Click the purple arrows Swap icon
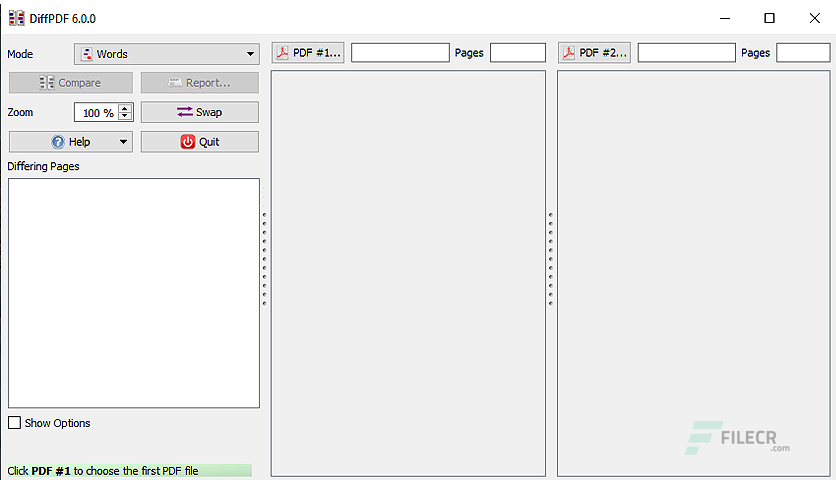This screenshot has width=836, height=484. point(184,112)
